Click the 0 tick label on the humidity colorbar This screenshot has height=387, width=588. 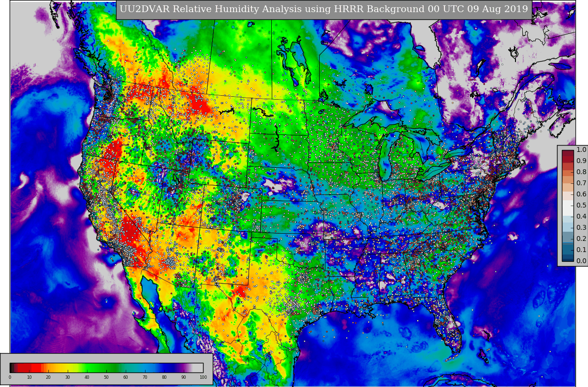[x=10, y=377]
